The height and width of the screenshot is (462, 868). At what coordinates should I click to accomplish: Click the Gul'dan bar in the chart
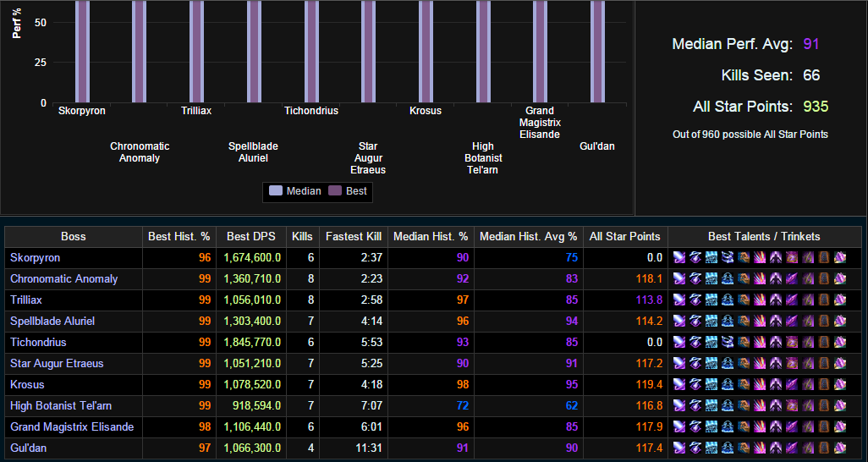597,52
